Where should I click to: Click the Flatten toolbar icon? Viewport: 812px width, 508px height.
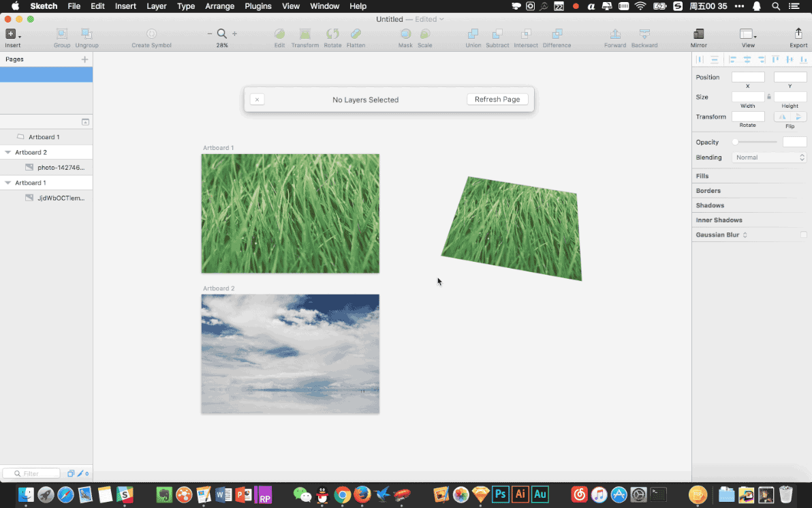[356, 34]
